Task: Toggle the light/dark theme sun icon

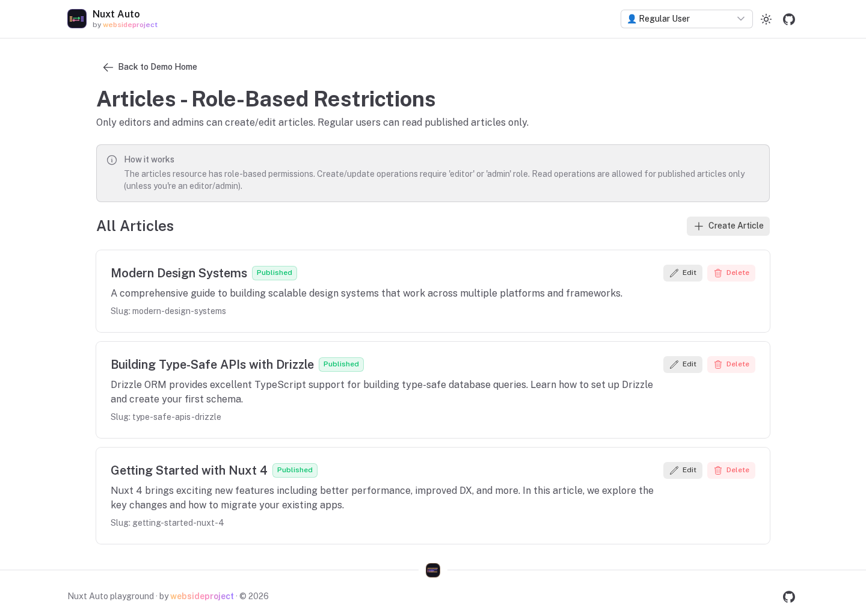Action: pyautogui.click(x=766, y=19)
